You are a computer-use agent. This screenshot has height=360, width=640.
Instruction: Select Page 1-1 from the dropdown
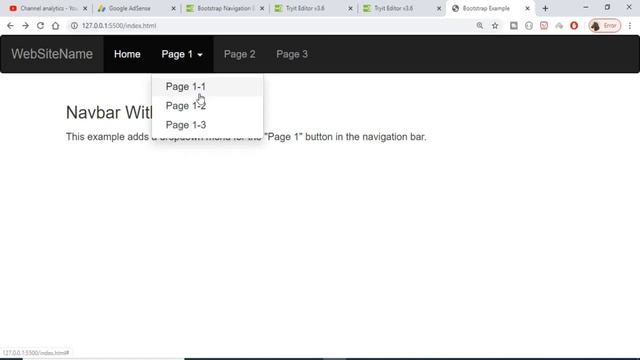pyautogui.click(x=207, y=87)
